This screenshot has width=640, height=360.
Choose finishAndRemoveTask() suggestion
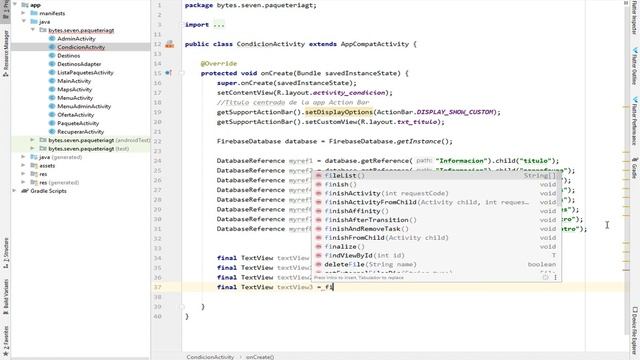[x=436, y=229]
